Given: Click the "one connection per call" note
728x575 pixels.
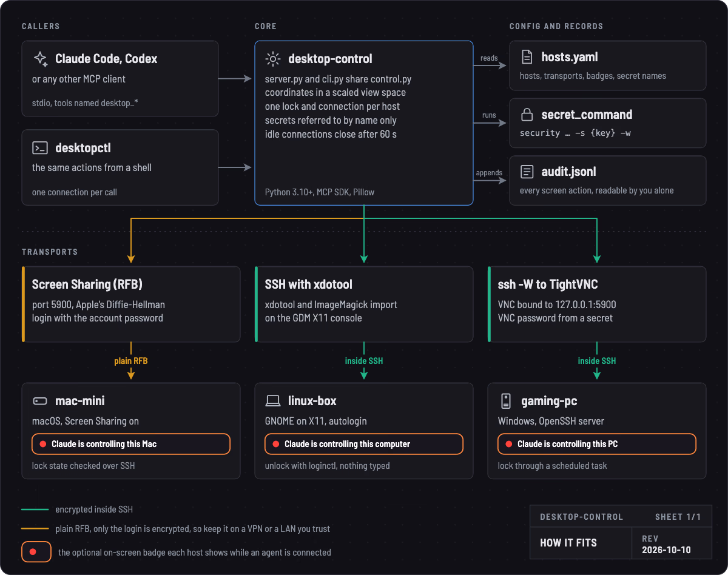Looking at the screenshot, I should tap(75, 192).
